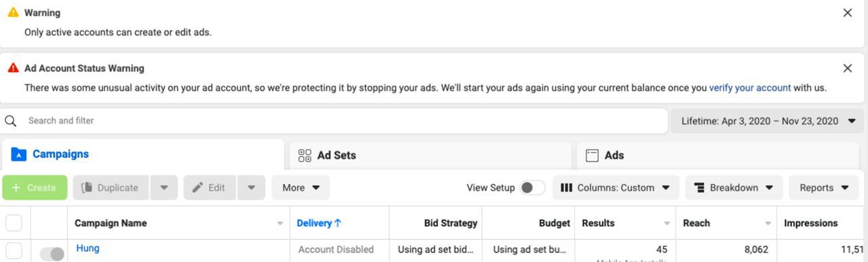Click the Search and filter field
The width and height of the screenshot is (868, 262).
point(334,121)
